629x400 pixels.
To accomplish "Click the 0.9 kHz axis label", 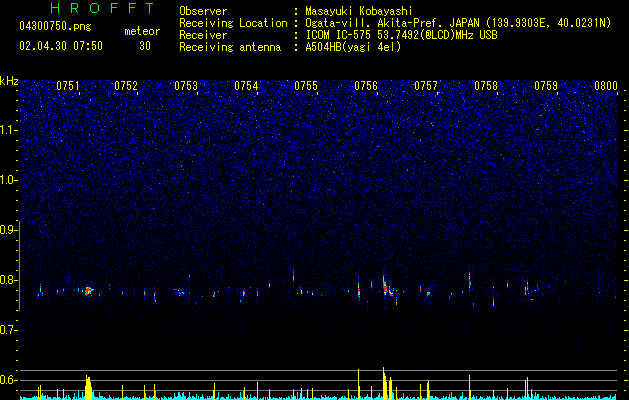I will click(x=8, y=230).
